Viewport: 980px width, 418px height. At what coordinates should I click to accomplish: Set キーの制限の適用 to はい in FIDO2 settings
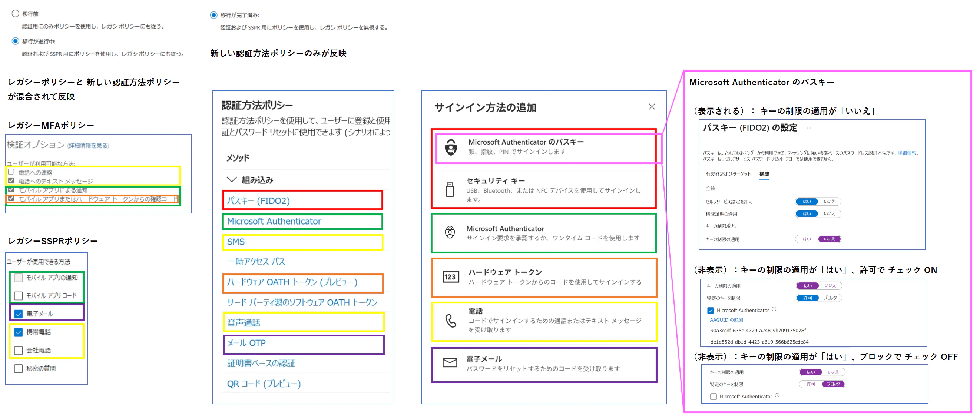pyautogui.click(x=807, y=239)
